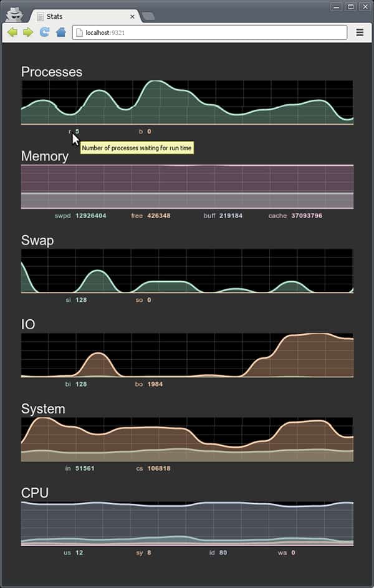374x588 pixels.
Task: Open a new tab
Action: (148, 16)
